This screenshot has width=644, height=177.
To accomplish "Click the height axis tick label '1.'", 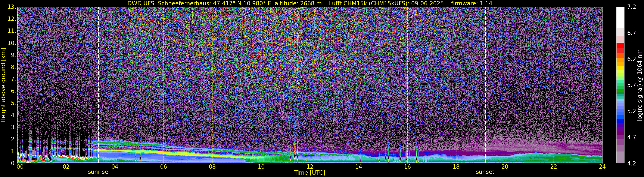I will click(x=13, y=151).
